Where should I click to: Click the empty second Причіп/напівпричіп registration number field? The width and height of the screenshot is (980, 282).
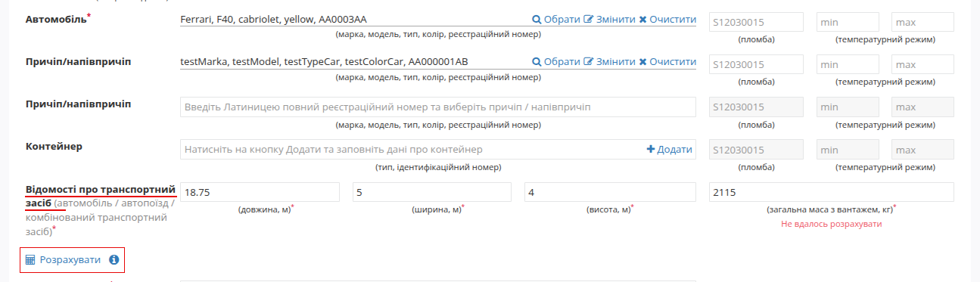[438, 107]
